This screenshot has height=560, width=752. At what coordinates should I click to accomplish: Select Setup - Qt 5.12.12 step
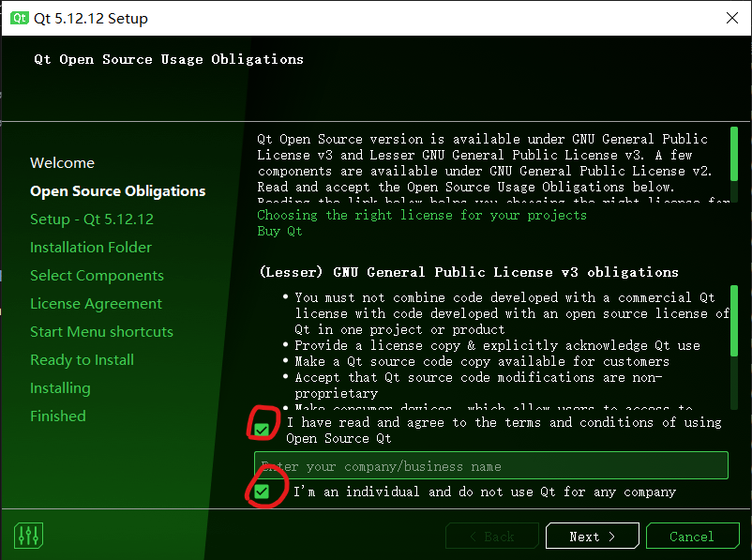coord(92,219)
